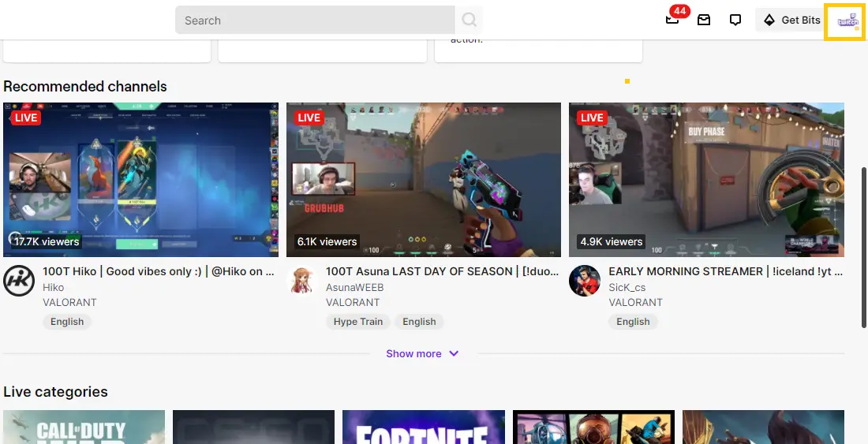Open the '100T Asuna LAST DAY OF SEASON' title
Image resolution: width=868 pixels, height=444 pixels.
pyautogui.click(x=443, y=271)
